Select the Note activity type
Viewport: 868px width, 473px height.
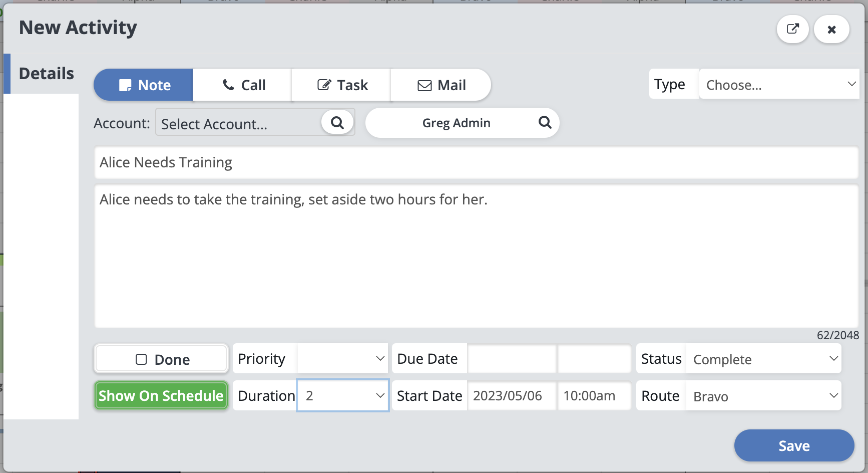(144, 85)
